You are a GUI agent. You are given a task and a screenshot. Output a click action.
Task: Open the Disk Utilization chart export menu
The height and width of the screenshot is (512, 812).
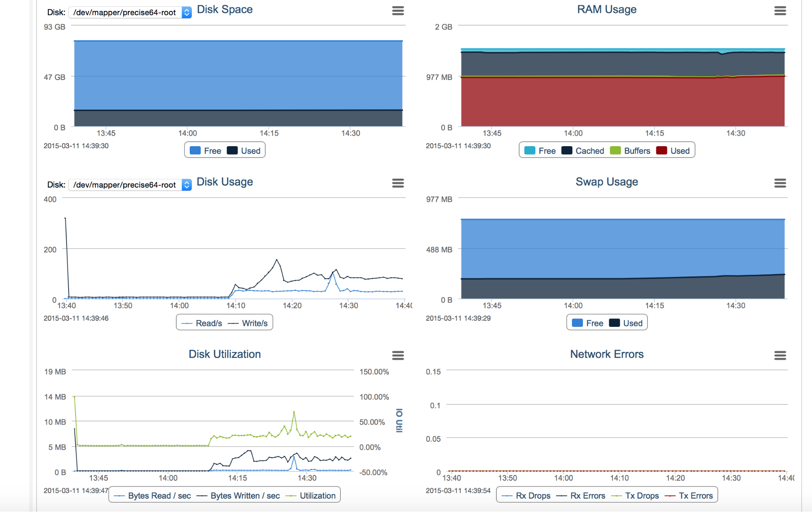click(x=398, y=356)
